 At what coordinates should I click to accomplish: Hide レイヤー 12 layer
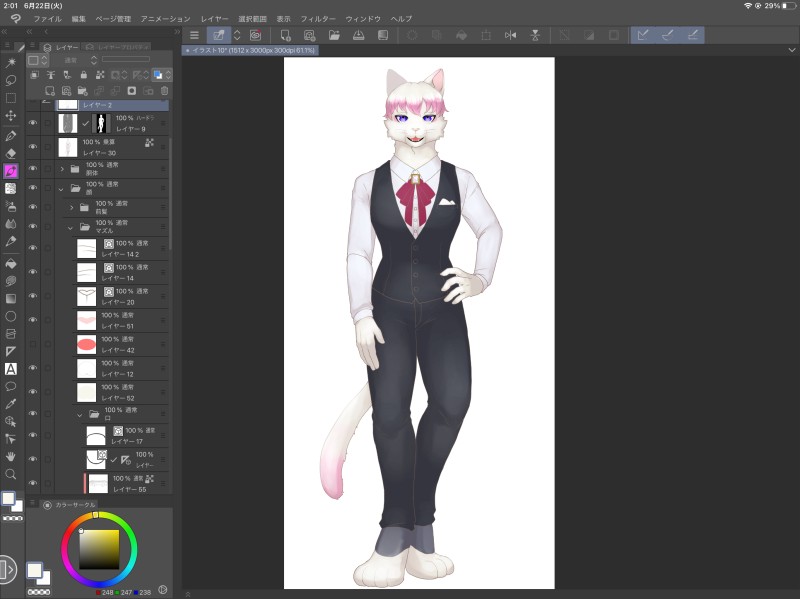click(33, 368)
